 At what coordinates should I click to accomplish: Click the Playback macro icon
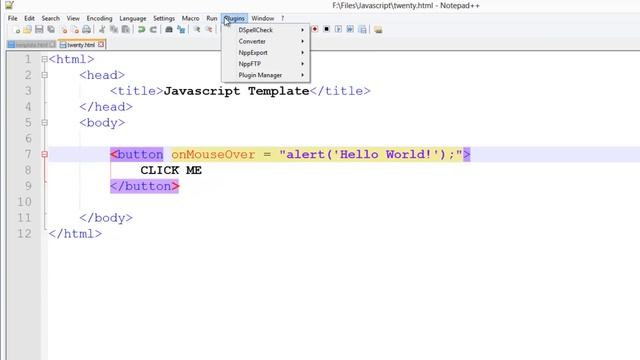(338, 29)
